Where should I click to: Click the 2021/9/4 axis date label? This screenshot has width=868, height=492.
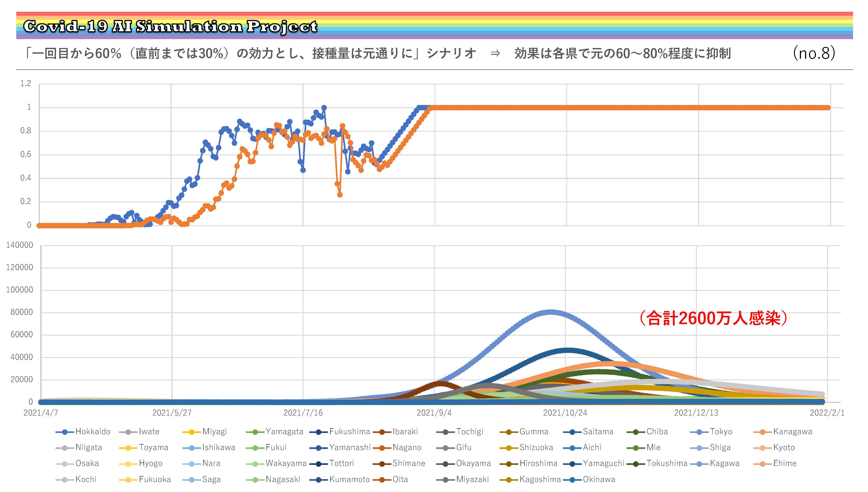click(x=434, y=413)
